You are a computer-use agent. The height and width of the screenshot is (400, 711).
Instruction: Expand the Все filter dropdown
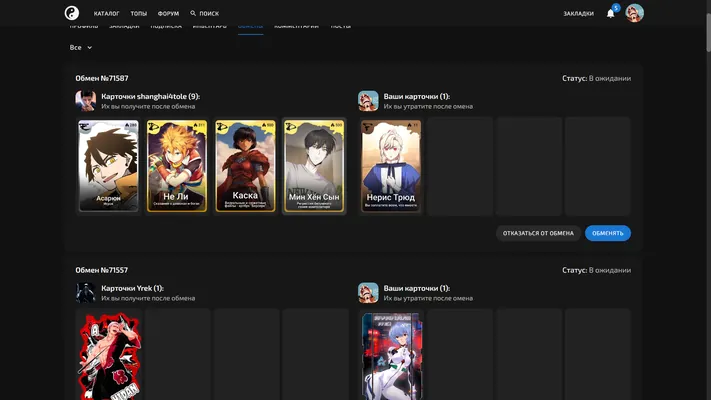pos(81,47)
